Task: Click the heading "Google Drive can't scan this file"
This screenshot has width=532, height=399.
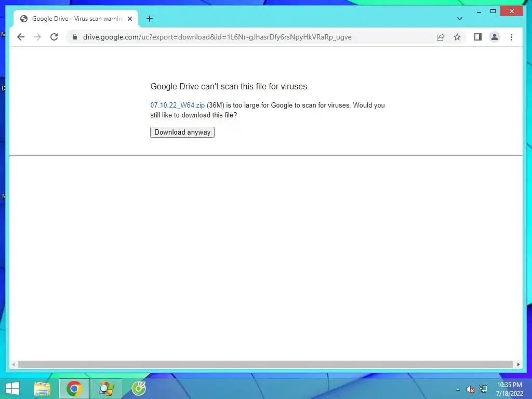Action: coord(230,87)
